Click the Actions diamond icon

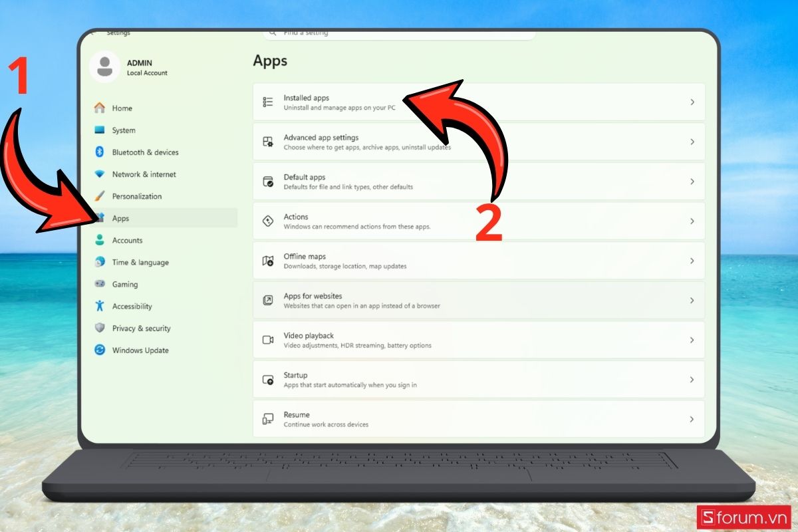pyautogui.click(x=268, y=221)
